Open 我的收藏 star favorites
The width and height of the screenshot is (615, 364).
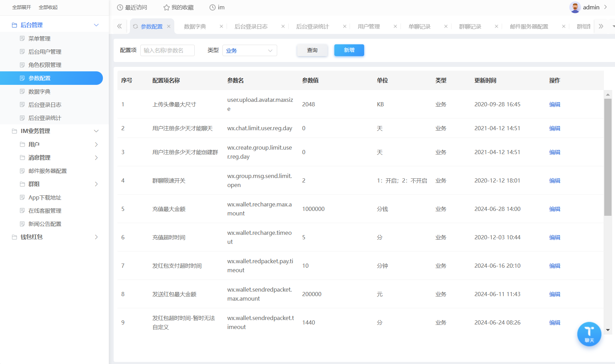[166, 7]
